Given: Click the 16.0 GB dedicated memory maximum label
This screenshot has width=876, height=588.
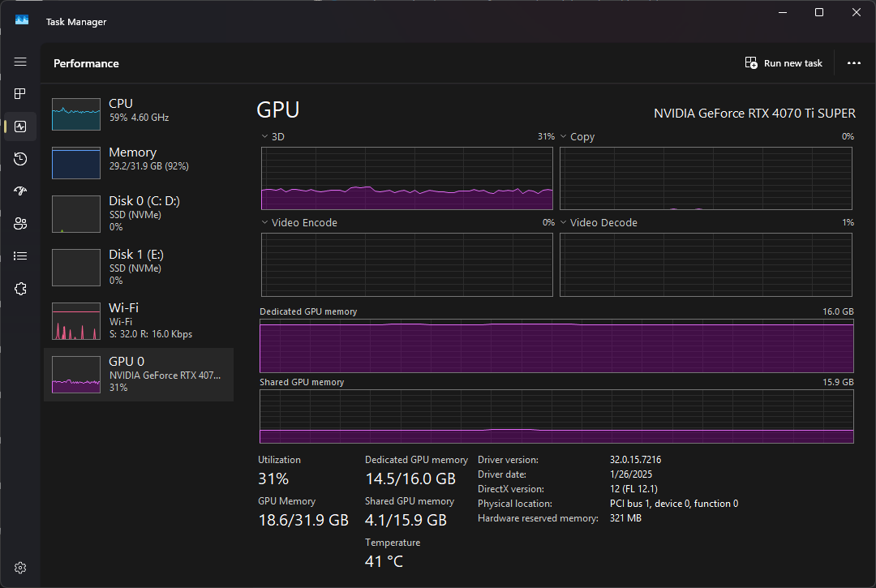Looking at the screenshot, I should pyautogui.click(x=838, y=311).
